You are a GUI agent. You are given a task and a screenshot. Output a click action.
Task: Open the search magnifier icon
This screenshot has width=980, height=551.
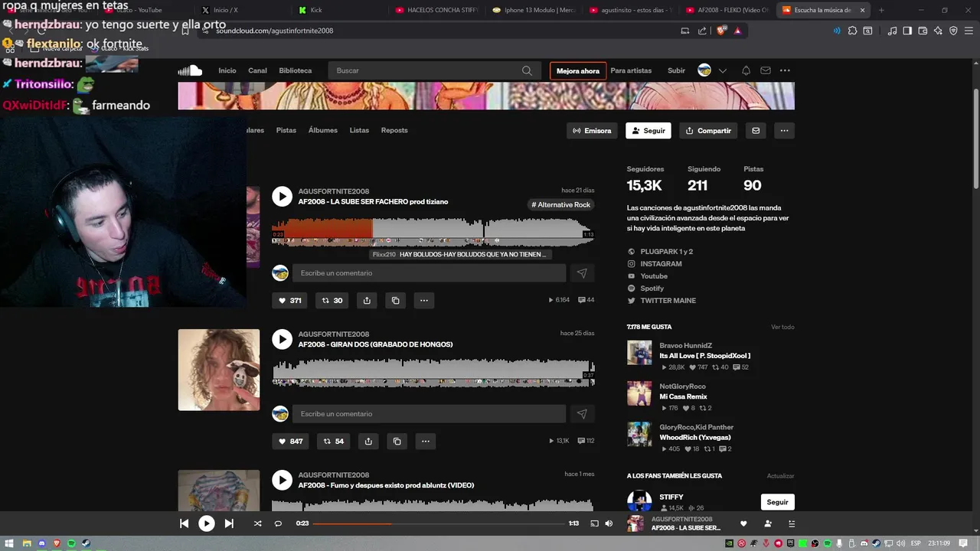click(x=527, y=70)
